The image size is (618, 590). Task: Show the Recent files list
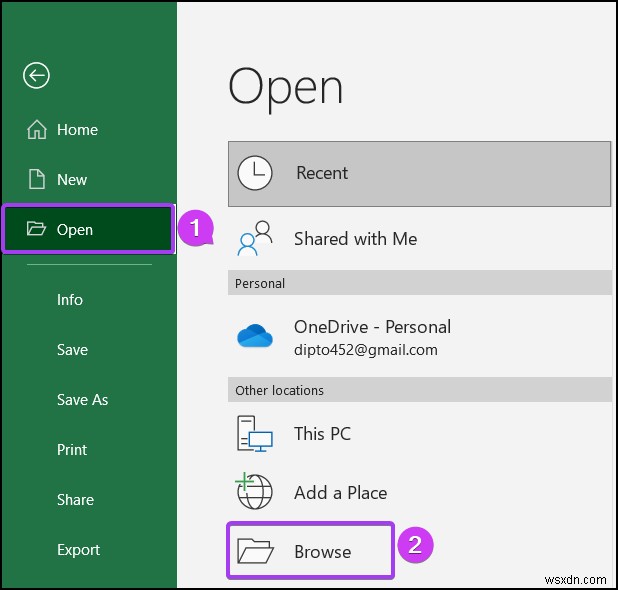(419, 174)
